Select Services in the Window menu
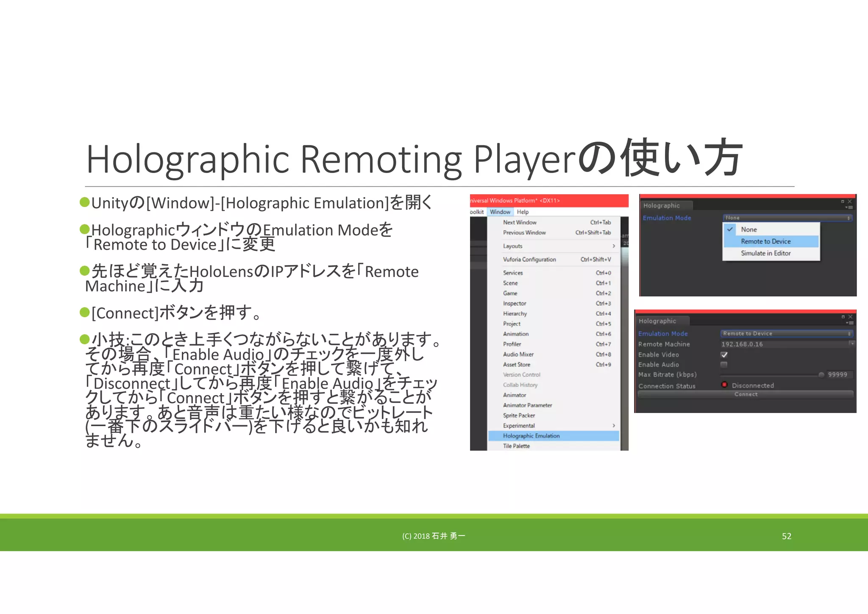 pos(554,273)
